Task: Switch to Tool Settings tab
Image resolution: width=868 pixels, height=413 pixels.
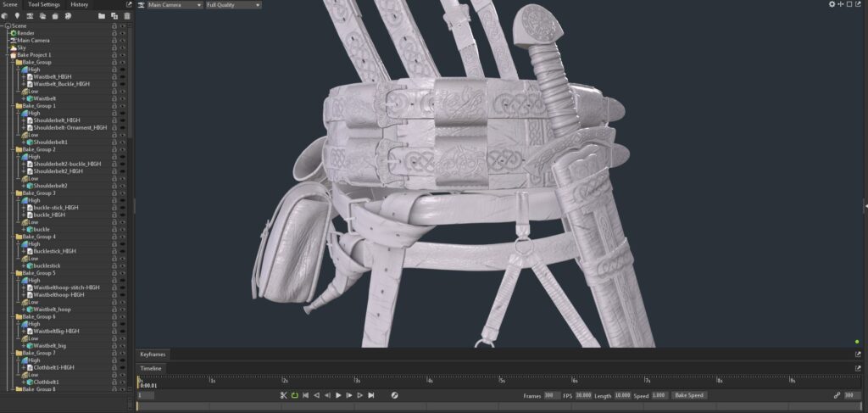Action: 44,4
